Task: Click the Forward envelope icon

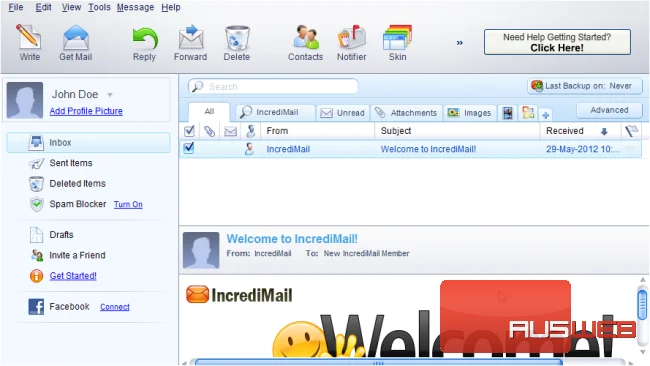Action: (191, 37)
